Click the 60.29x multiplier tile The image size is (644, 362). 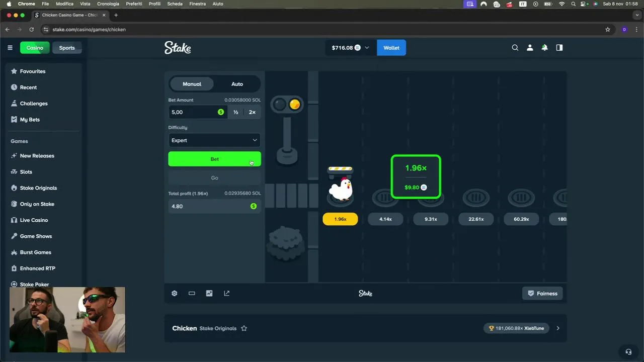[x=521, y=219]
